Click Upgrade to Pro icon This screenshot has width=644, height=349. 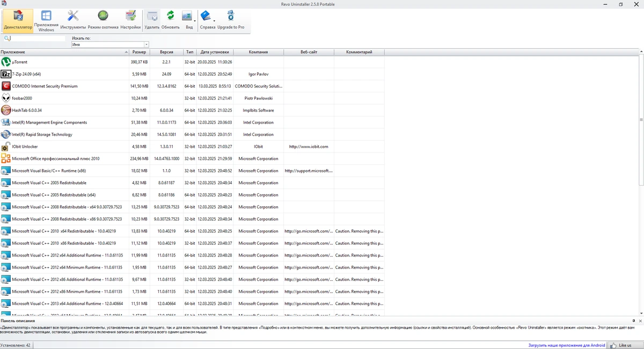(231, 16)
